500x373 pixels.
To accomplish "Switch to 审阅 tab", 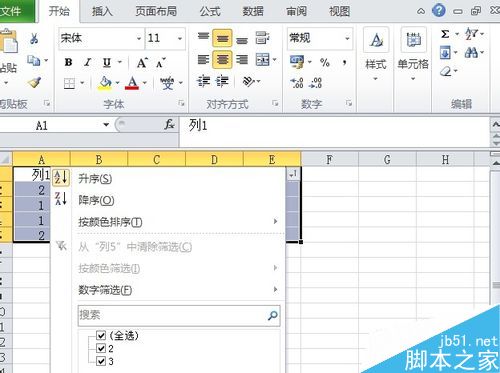I will pyautogui.click(x=296, y=11).
